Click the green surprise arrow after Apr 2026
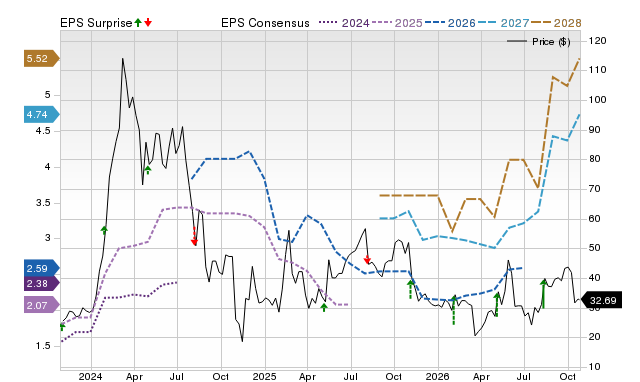 497,304
